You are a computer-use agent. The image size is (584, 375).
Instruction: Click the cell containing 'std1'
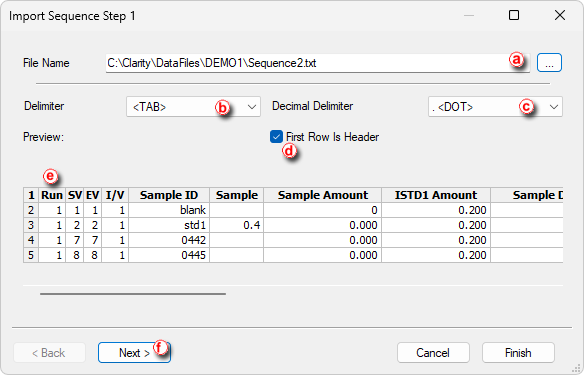tap(169, 225)
